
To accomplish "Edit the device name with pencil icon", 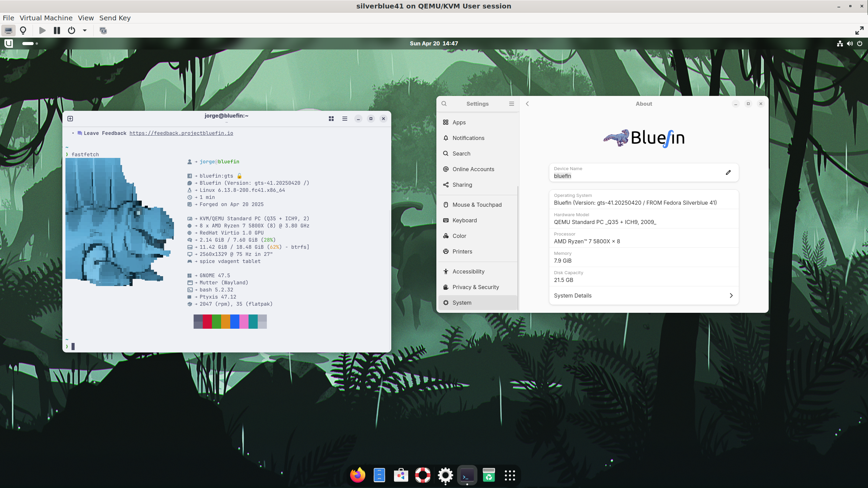I will pyautogui.click(x=728, y=172).
